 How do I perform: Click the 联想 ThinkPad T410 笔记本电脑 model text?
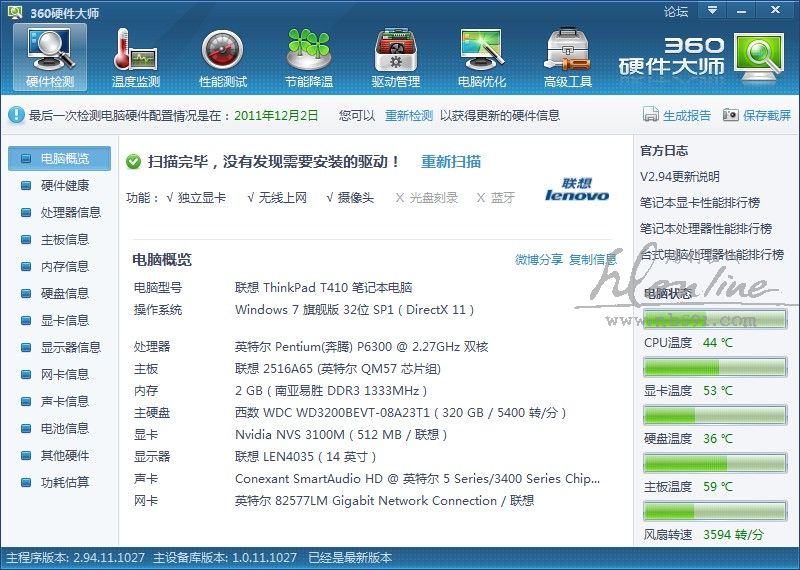(323, 288)
